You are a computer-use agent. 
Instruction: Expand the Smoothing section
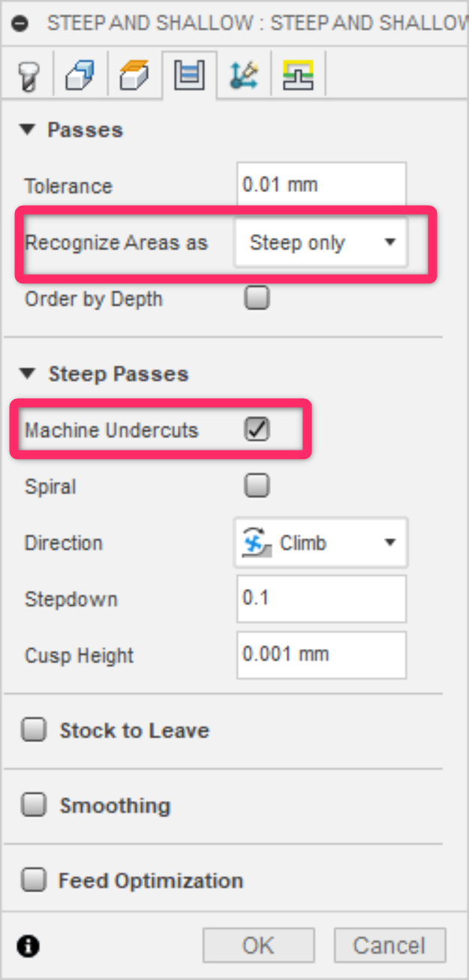click(33, 805)
